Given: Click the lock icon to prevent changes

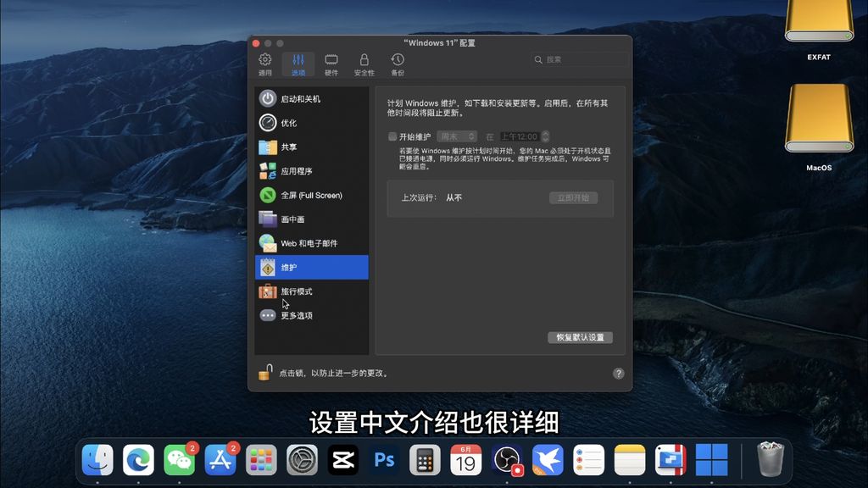Looking at the screenshot, I should 265,373.
